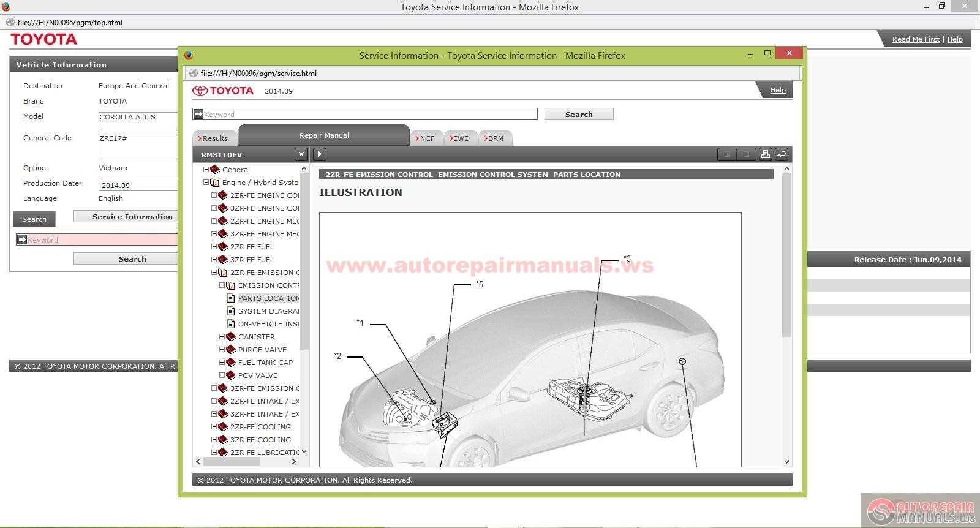Click the print icon in viewer toolbar
The width and height of the screenshot is (980, 528).
click(765, 154)
